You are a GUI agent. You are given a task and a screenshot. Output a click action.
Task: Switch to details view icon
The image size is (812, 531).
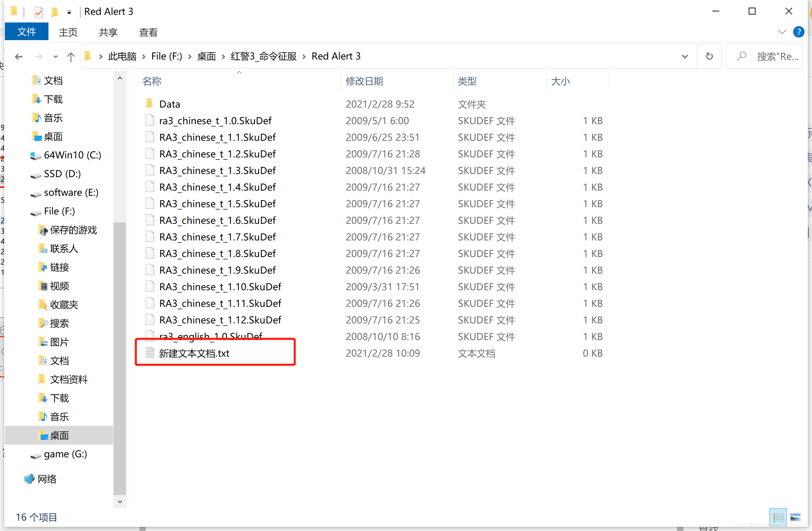778,517
